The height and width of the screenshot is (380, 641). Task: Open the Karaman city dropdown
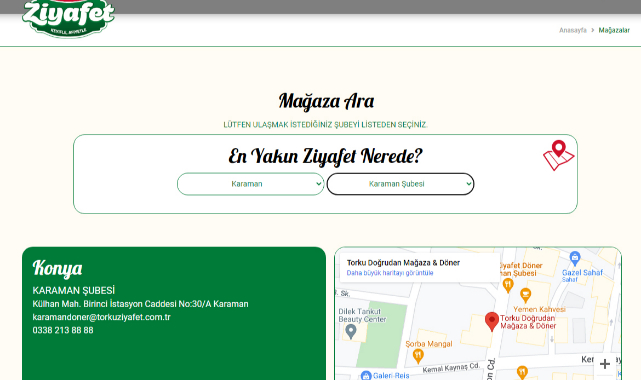251,184
